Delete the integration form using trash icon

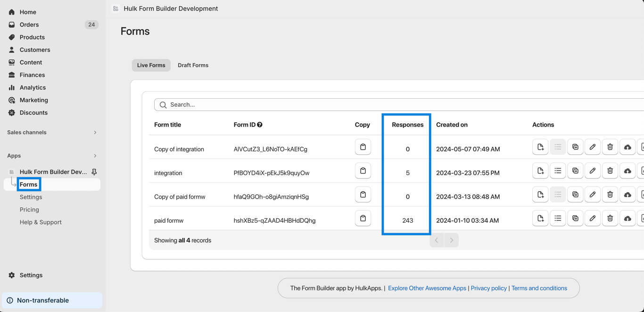610,171
